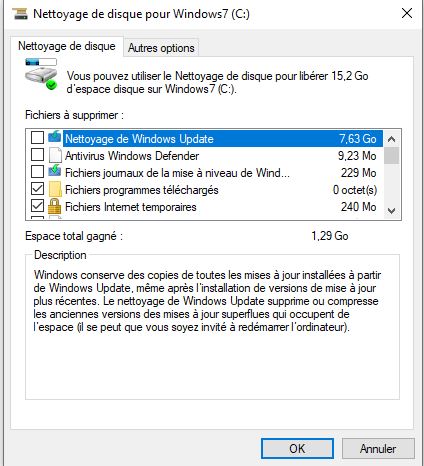Uncheck Fichiers Internet temporaires checkbox
The width and height of the screenshot is (424, 466).
tap(37, 206)
